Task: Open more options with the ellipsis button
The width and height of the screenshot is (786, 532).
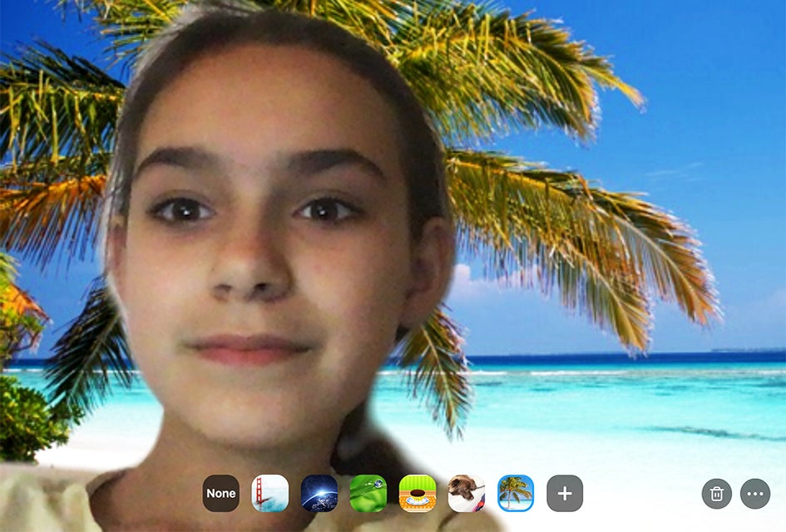Action: tap(755, 493)
